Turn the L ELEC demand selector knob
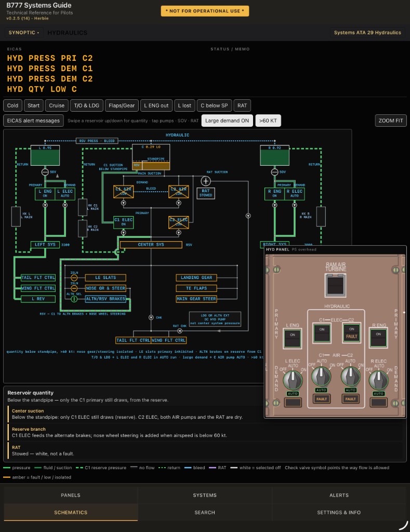Image resolution: width=410 pixels, height=532 pixels. [293, 380]
